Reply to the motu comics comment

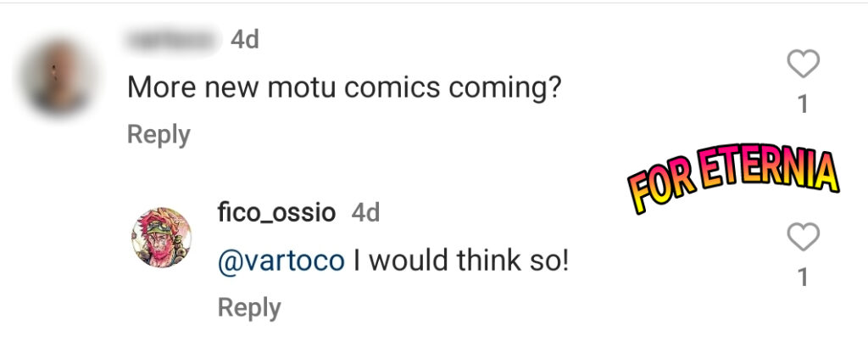pyautogui.click(x=159, y=134)
